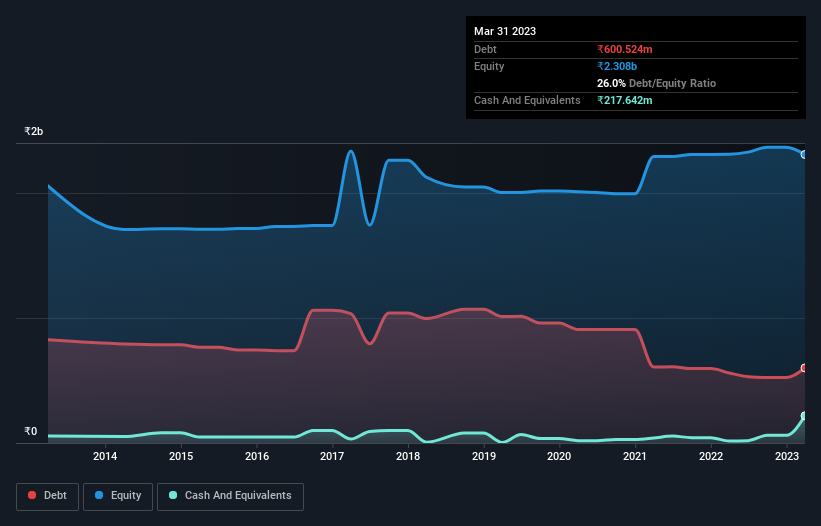The image size is (821, 526).
Task: Click the 2017 x-axis label
Action: point(332,456)
